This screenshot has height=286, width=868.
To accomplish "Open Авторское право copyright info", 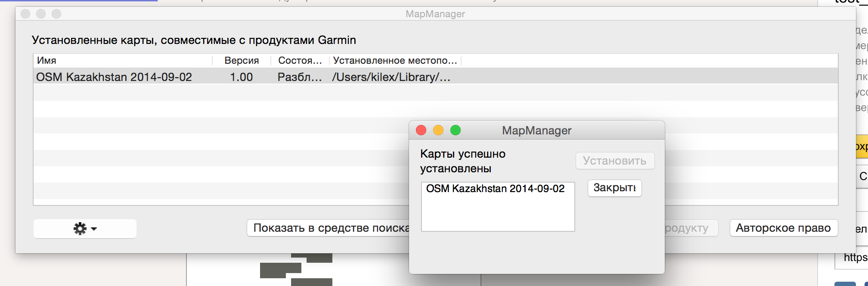I will (784, 228).
